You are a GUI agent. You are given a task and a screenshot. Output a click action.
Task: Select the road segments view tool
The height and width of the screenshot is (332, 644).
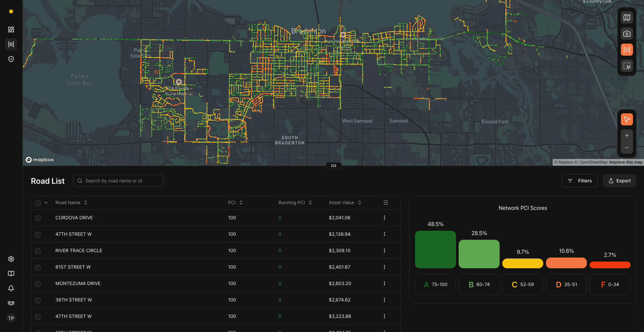click(x=627, y=49)
